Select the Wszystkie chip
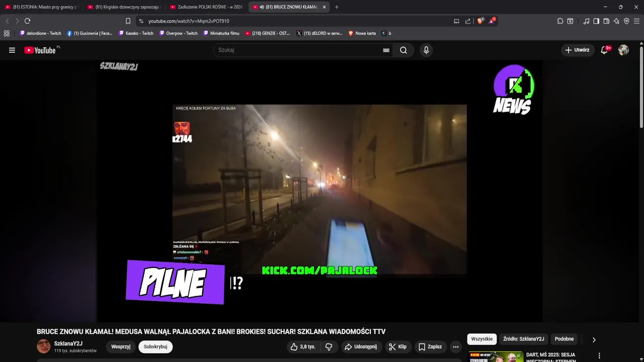This screenshot has height=362, width=644. click(x=481, y=339)
